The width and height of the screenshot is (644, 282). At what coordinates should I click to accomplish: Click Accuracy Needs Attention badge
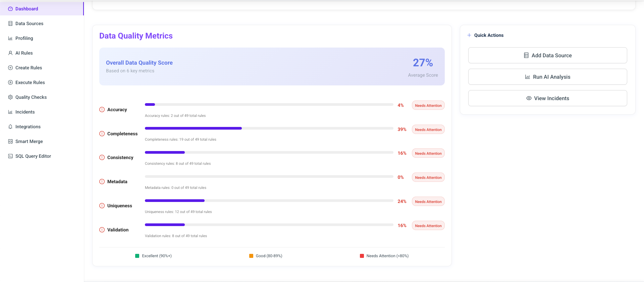pyautogui.click(x=428, y=105)
